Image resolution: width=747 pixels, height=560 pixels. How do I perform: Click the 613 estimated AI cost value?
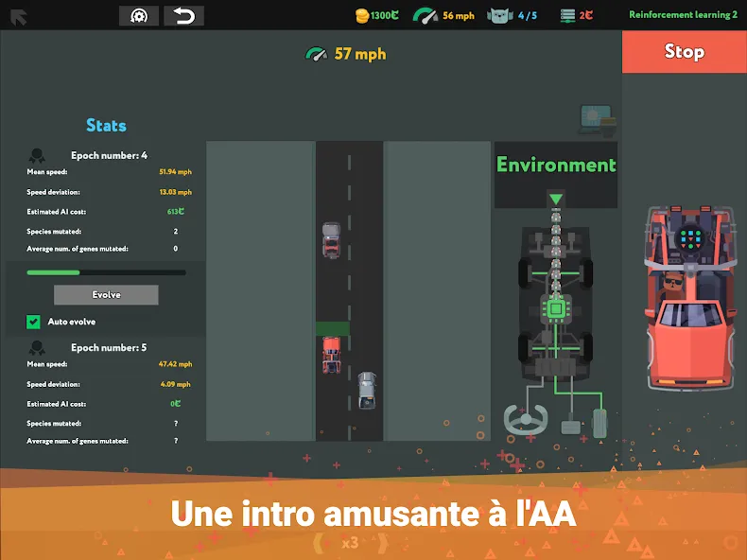coord(175,212)
